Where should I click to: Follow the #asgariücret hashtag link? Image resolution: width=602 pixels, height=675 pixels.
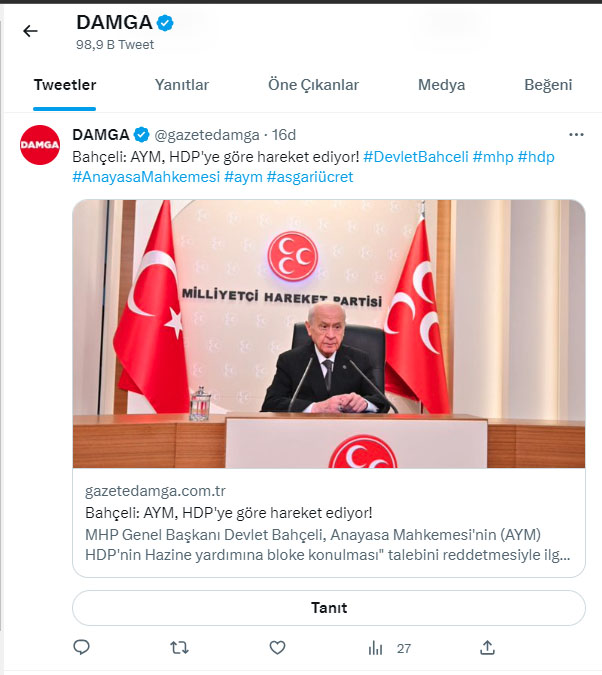[310, 177]
